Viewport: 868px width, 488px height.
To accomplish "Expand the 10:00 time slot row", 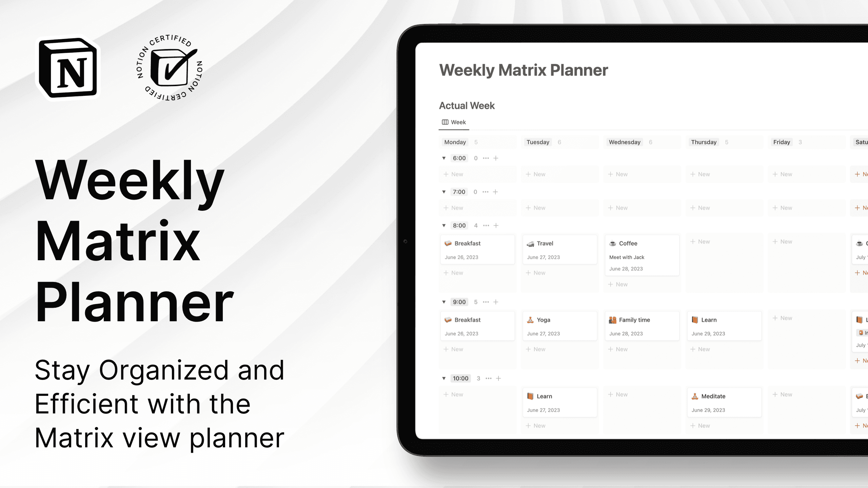I will click(x=444, y=378).
